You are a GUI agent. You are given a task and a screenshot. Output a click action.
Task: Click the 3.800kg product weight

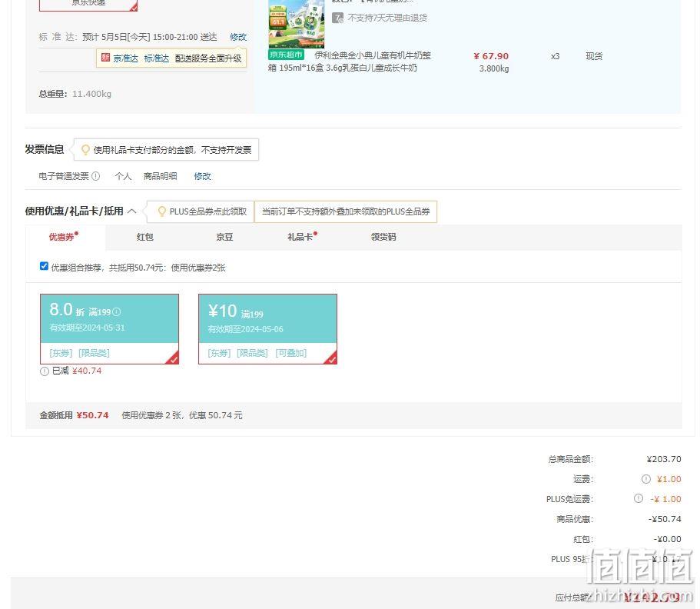click(494, 68)
